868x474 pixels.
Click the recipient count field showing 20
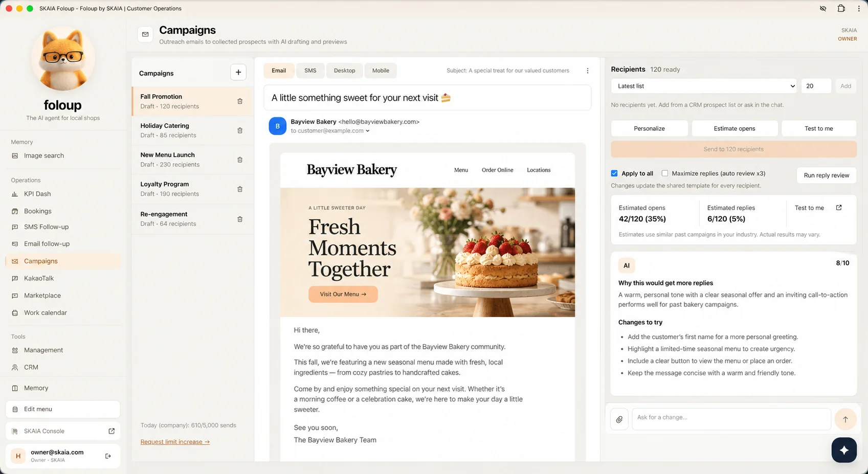click(x=816, y=86)
